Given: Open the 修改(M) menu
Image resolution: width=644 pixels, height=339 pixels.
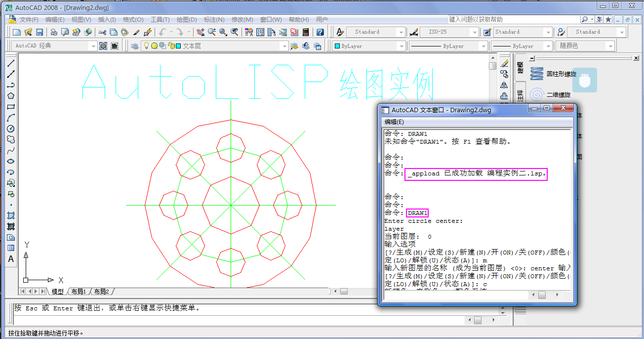Looking at the screenshot, I should 242,20.
